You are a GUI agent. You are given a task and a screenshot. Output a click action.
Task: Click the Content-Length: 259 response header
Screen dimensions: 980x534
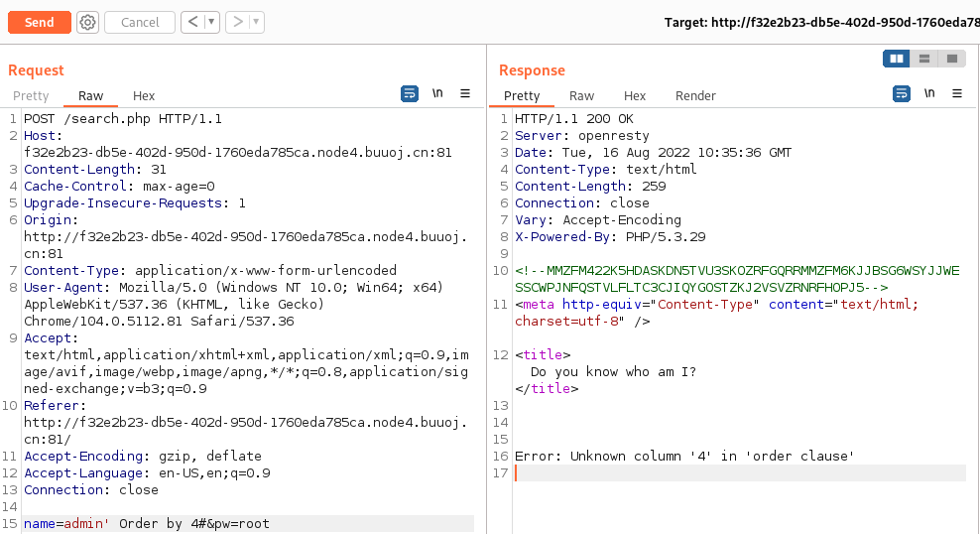point(590,187)
